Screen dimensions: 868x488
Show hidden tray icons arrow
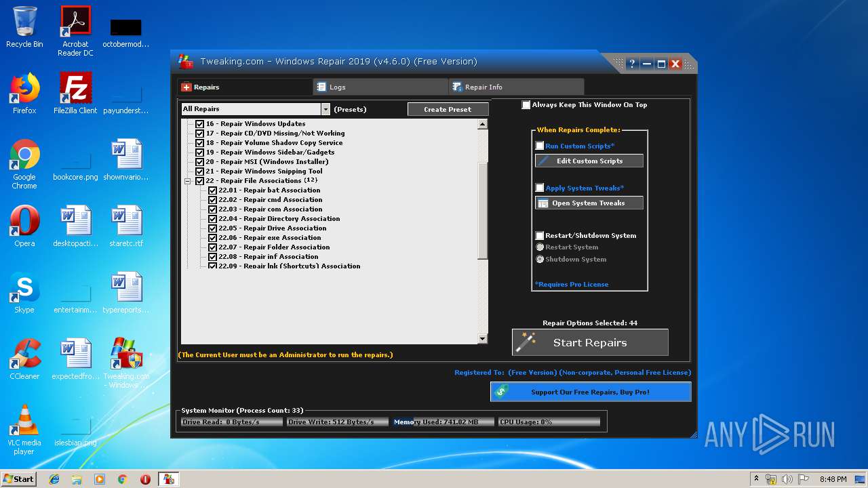point(756,479)
